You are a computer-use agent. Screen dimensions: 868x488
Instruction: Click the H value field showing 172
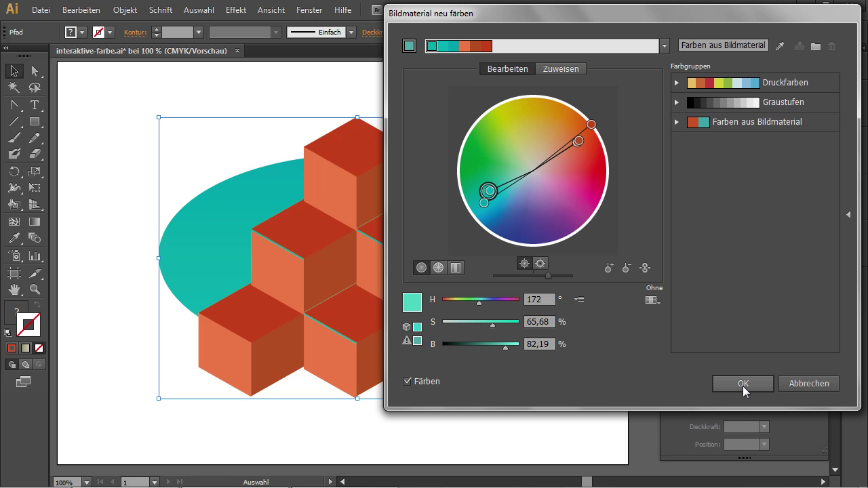click(x=540, y=299)
